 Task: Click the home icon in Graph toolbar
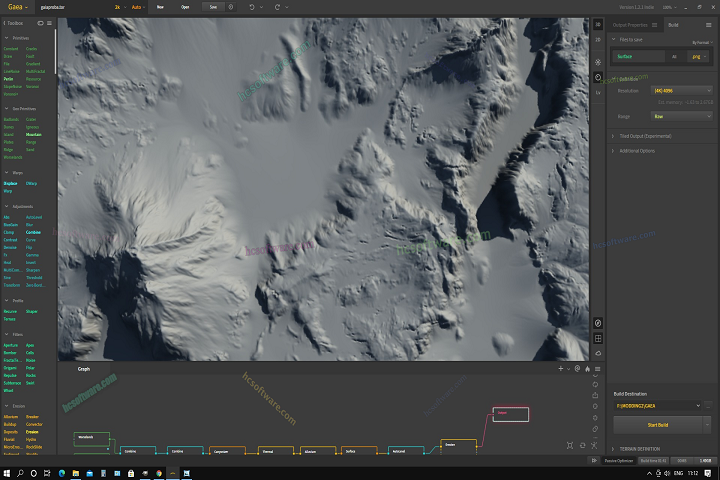click(588, 368)
